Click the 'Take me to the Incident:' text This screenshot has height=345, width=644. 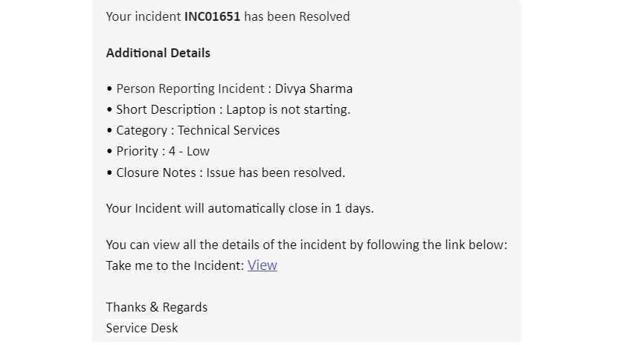point(175,265)
